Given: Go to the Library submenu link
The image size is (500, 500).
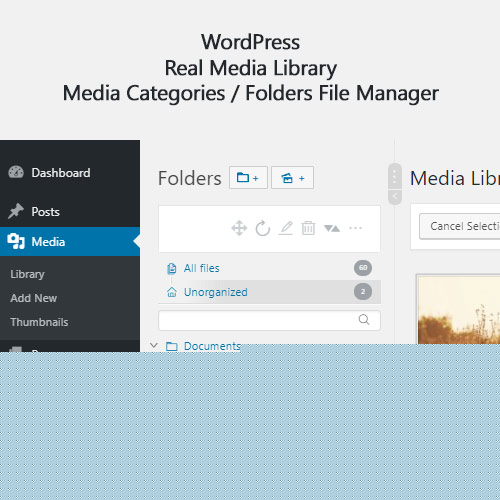Looking at the screenshot, I should [x=27, y=274].
